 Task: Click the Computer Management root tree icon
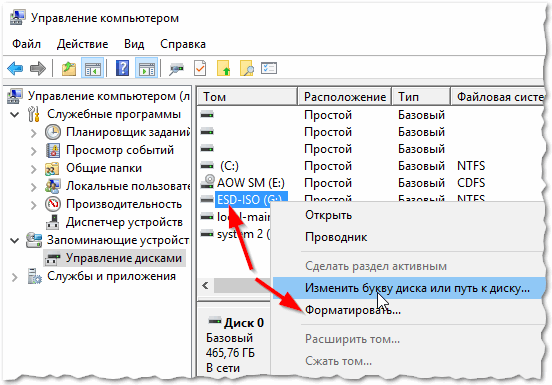tap(15, 96)
